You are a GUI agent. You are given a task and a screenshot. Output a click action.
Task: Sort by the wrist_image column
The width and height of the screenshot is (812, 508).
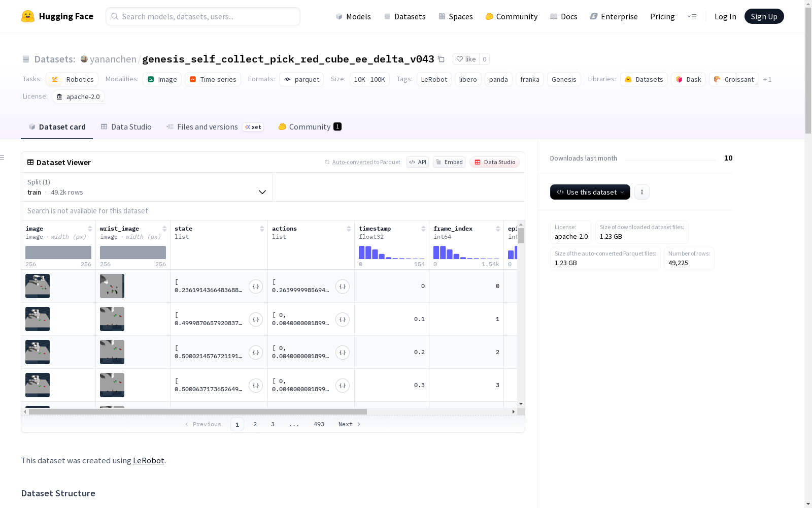point(164,229)
